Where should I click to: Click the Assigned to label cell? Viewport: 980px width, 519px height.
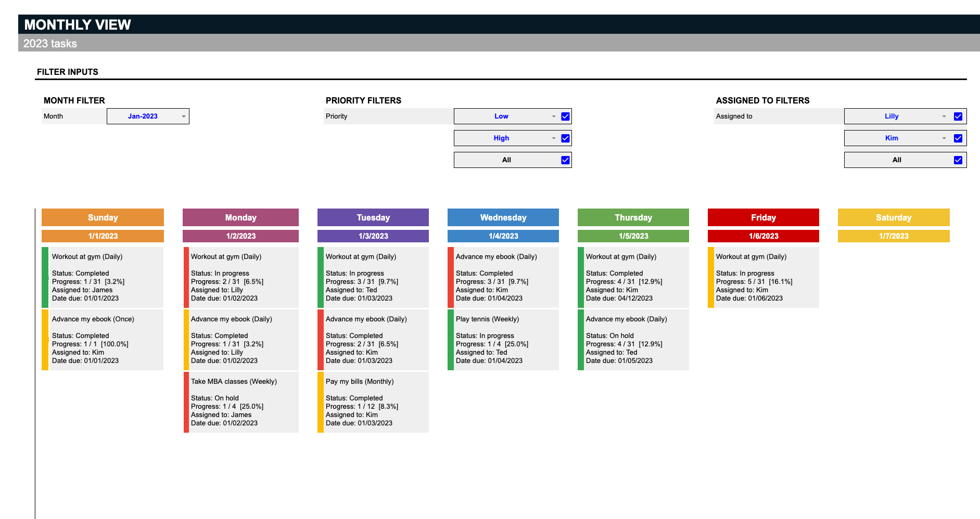click(x=779, y=116)
